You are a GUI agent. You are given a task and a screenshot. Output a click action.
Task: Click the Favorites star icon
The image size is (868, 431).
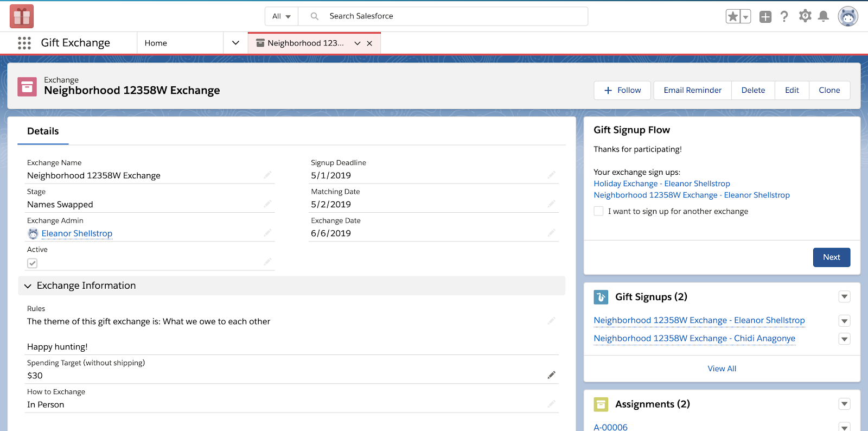point(733,16)
